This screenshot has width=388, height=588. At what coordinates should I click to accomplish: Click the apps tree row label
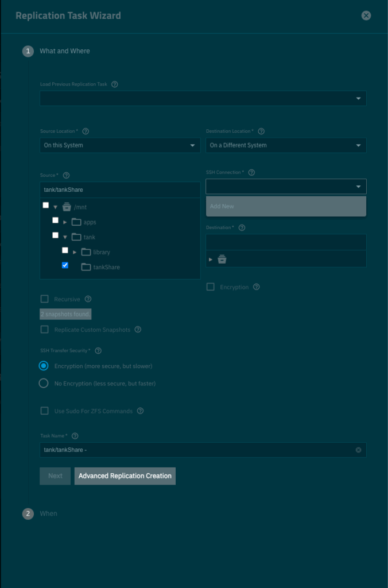click(90, 222)
